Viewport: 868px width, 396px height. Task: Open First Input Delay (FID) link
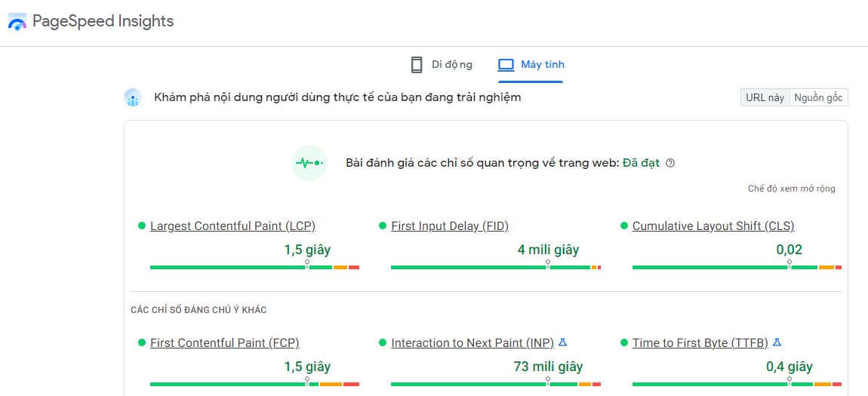pos(450,226)
